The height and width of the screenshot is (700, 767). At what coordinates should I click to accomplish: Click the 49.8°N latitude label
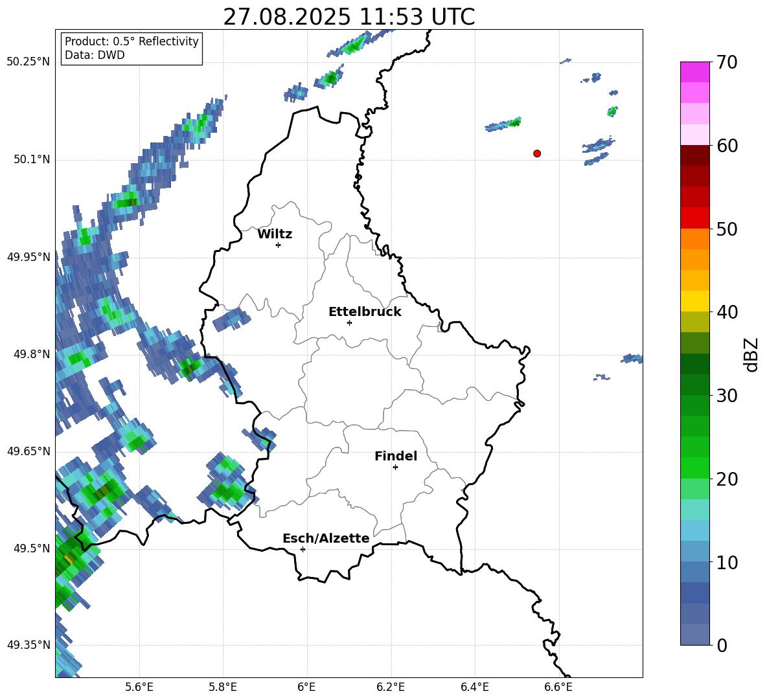pos(31,354)
